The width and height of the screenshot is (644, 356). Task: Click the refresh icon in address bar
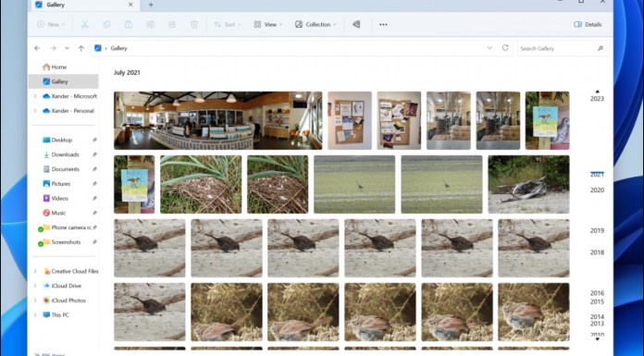(505, 48)
